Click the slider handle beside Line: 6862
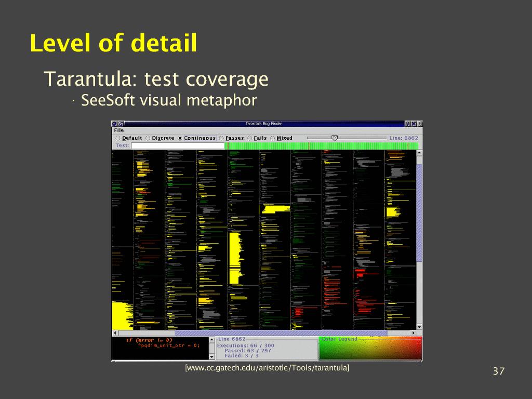The image size is (532, 399). click(335, 138)
